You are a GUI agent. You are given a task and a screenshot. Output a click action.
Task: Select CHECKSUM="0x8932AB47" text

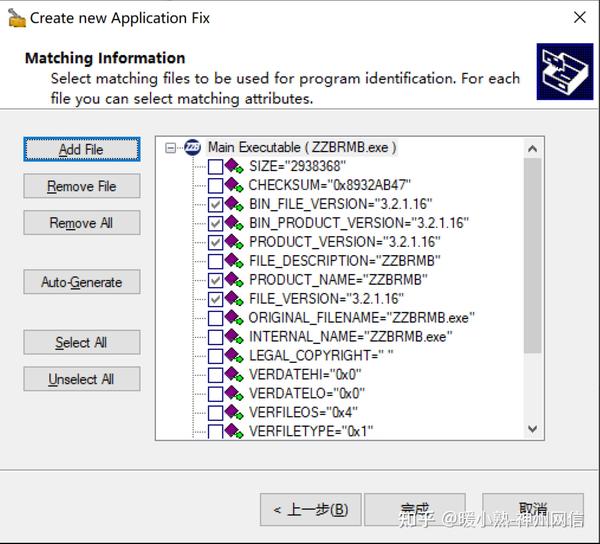(329, 185)
